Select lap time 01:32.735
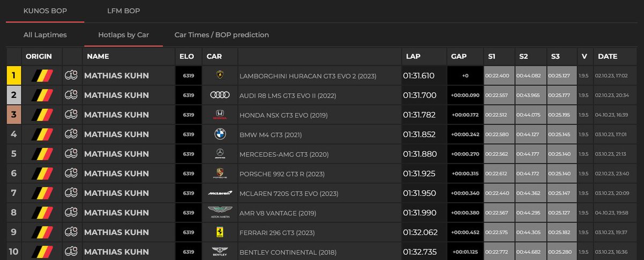 (419, 252)
